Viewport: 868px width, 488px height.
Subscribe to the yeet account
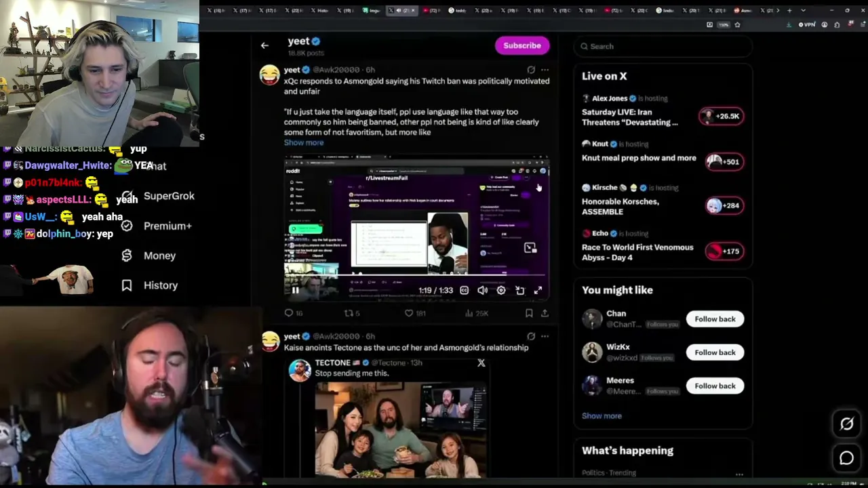[522, 45]
